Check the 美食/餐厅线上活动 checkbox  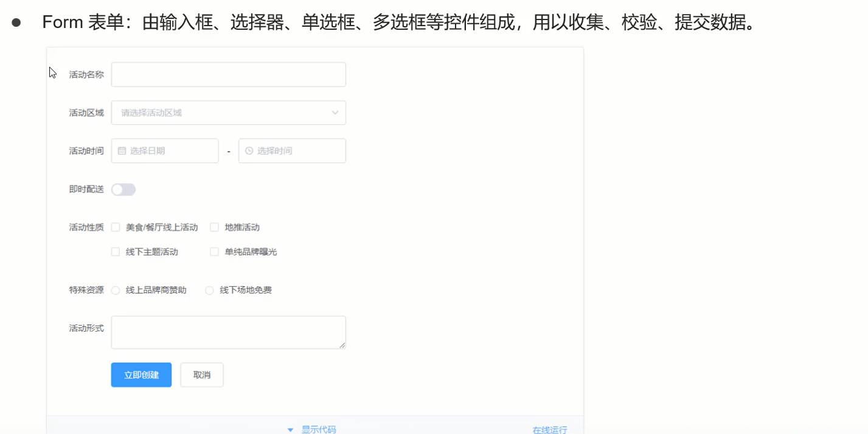tap(116, 226)
